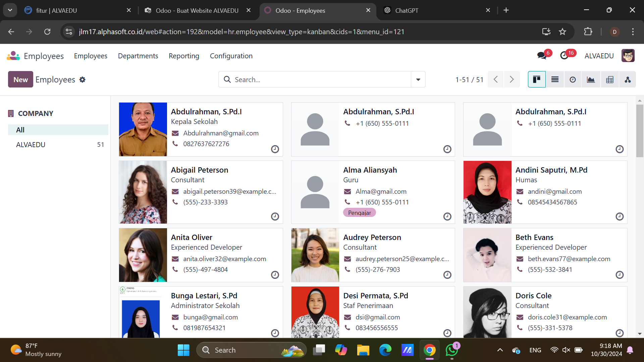Open the activities clock with badge 16
This screenshot has width=644, height=362.
565,56
